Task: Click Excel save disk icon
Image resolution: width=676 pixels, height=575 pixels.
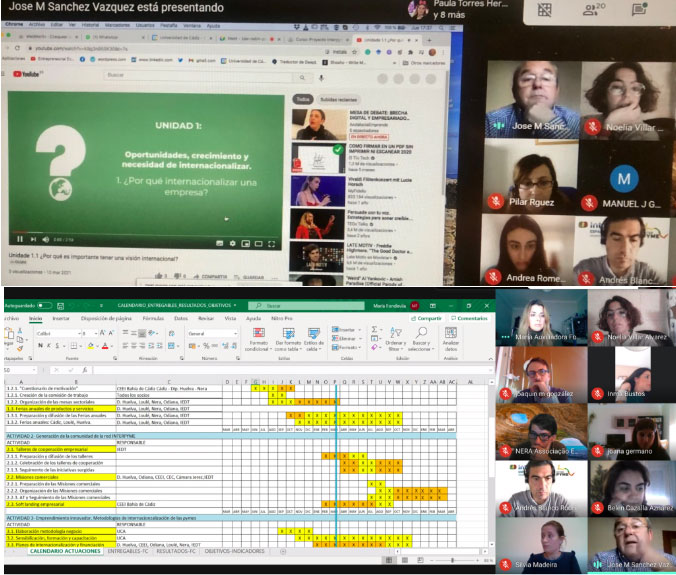Action: pyautogui.click(x=60, y=306)
